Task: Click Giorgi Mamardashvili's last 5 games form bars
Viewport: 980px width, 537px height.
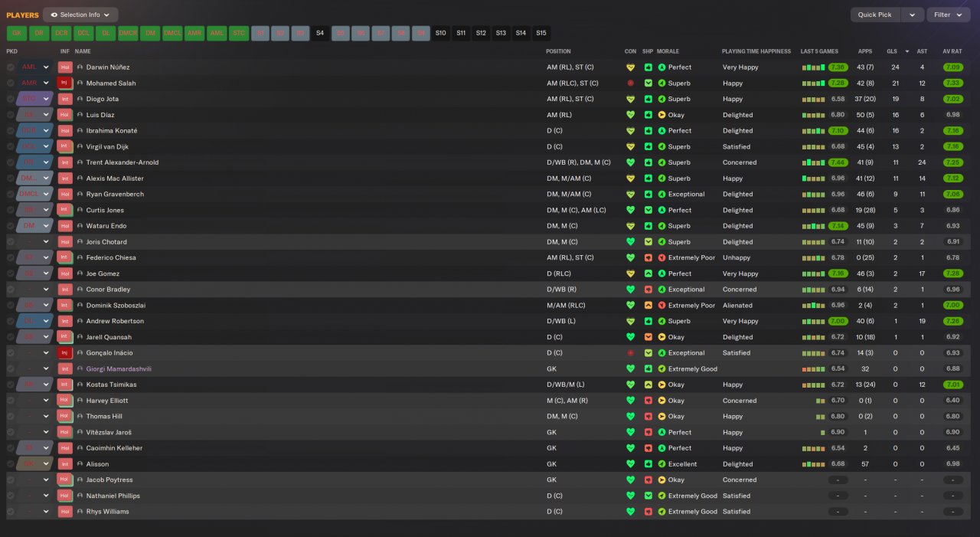Action: (814, 368)
